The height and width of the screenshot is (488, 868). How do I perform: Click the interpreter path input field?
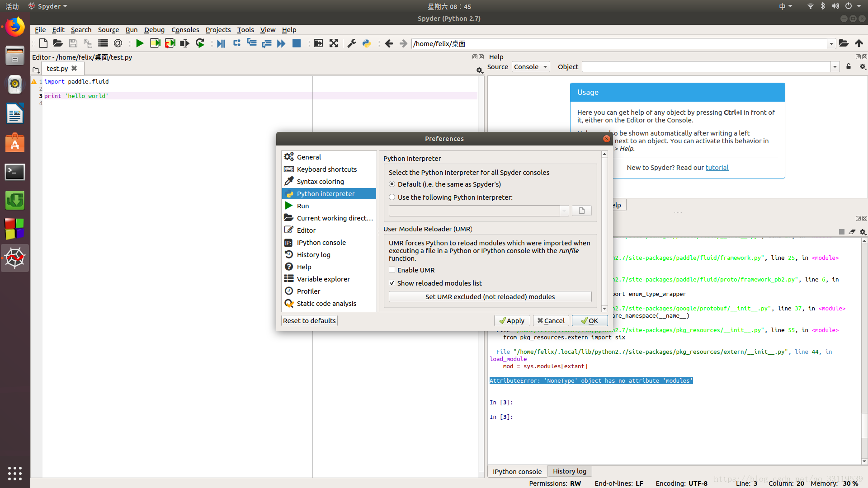click(x=474, y=211)
